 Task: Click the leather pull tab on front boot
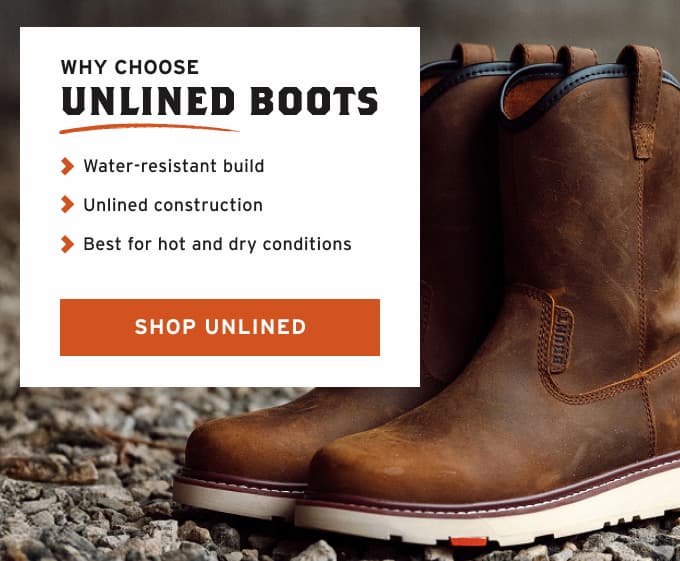[x=644, y=100]
